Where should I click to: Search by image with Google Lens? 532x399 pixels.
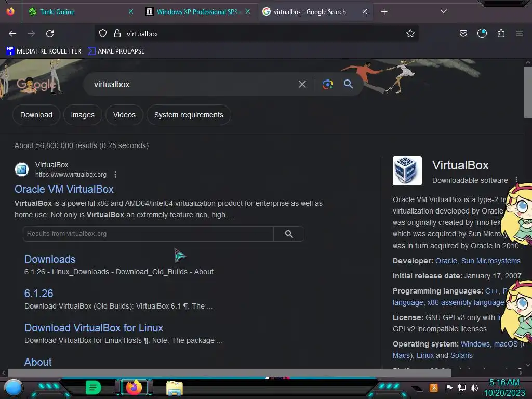tap(327, 84)
